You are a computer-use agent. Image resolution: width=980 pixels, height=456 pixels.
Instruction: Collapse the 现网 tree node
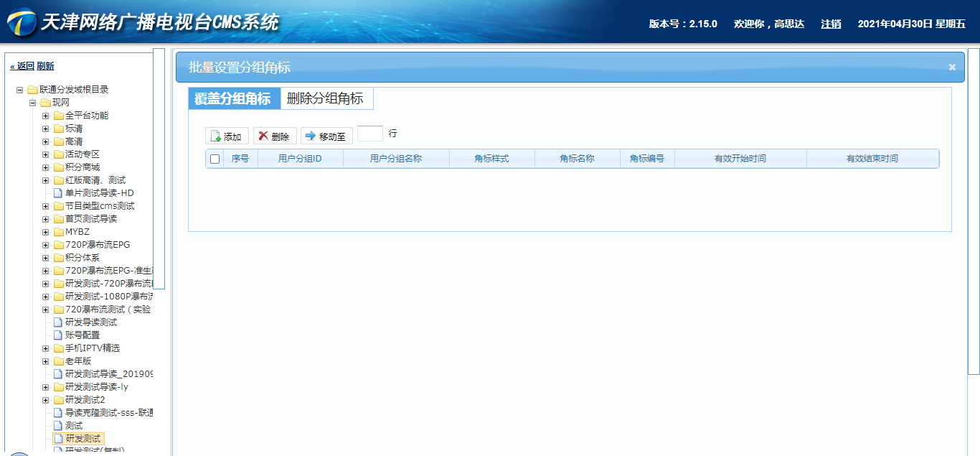pos(33,103)
